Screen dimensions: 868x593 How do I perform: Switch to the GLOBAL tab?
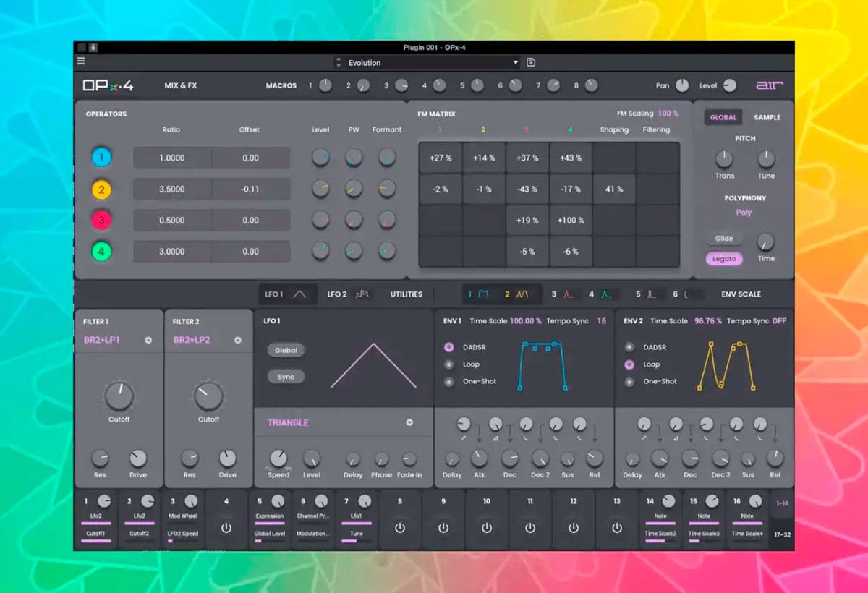coord(723,117)
